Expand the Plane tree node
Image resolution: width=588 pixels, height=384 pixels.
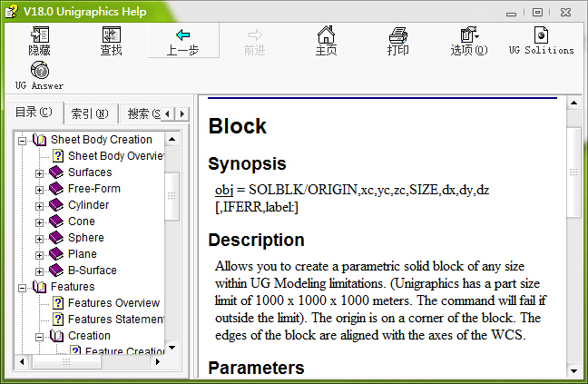coord(39,255)
